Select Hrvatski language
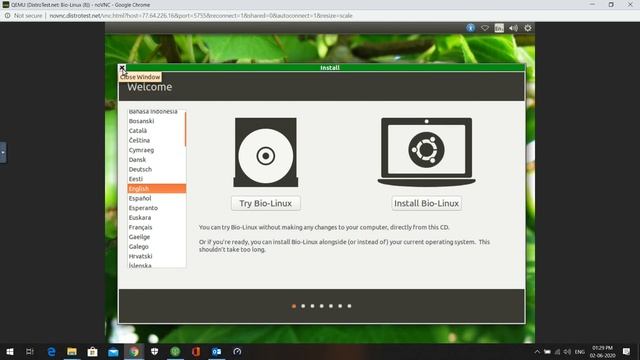Viewport: 640px width, 360px height. pos(156,256)
